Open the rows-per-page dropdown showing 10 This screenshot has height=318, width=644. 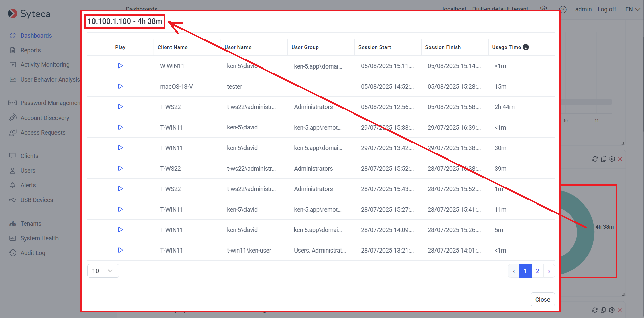click(x=103, y=271)
